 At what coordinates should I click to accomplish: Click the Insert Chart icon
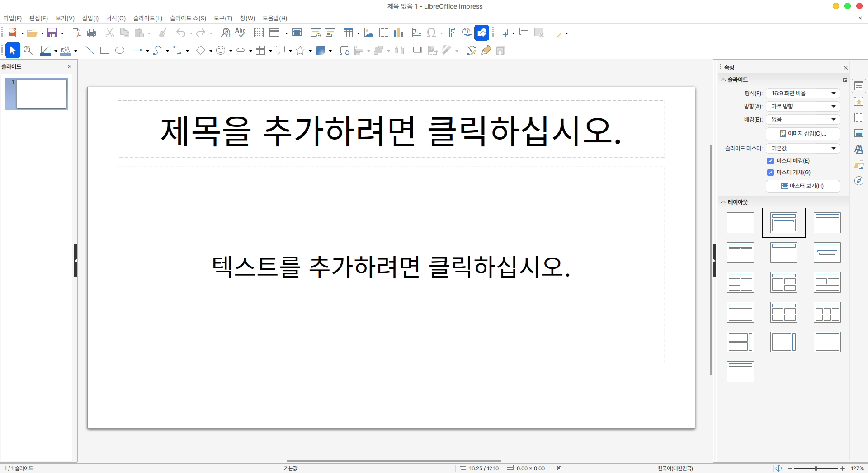[398, 33]
